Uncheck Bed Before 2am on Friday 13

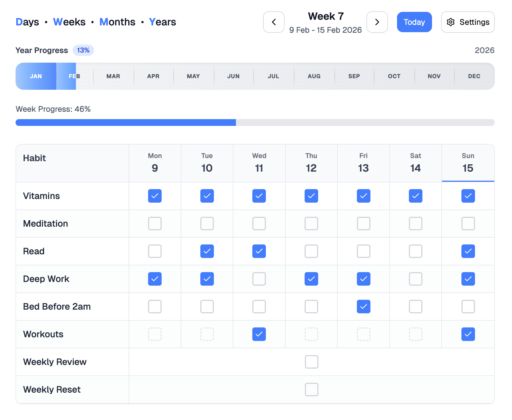pos(363,307)
